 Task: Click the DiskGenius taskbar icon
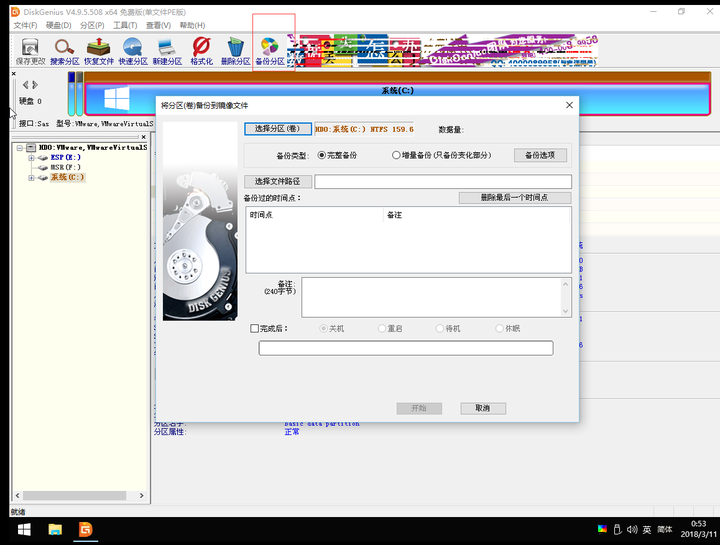[85, 529]
